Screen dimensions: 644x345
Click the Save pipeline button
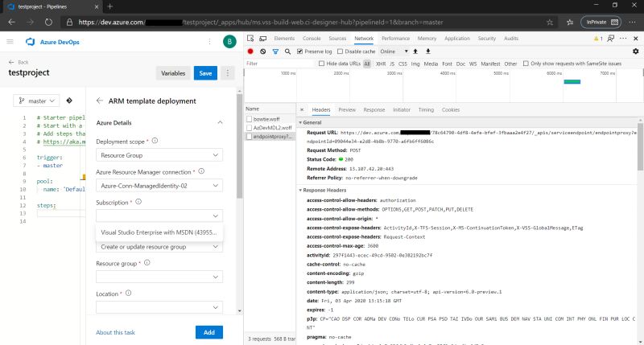pos(205,73)
